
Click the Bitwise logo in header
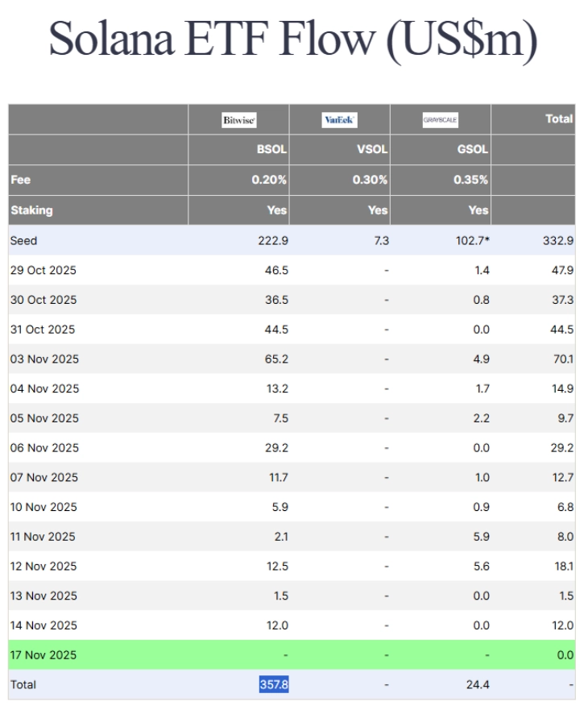[238, 120]
